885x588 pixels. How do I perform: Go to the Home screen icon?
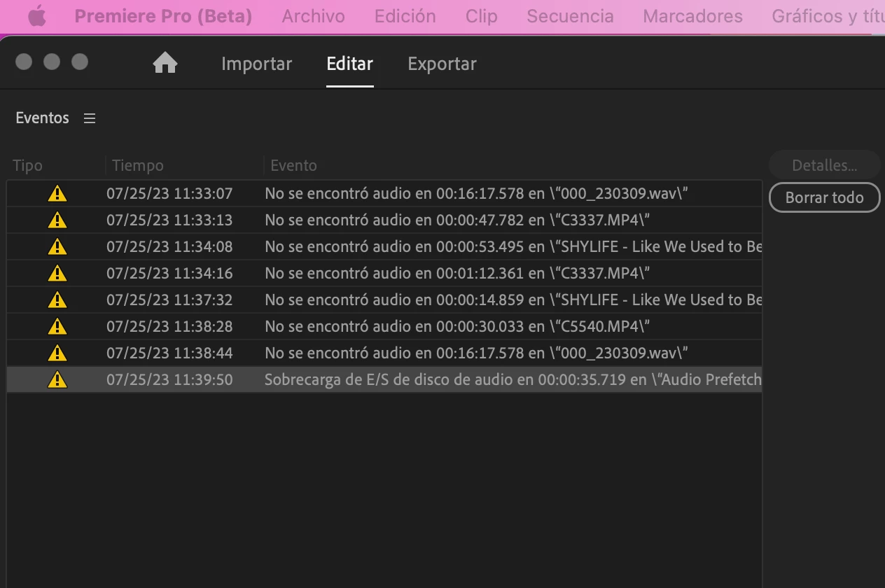(165, 63)
